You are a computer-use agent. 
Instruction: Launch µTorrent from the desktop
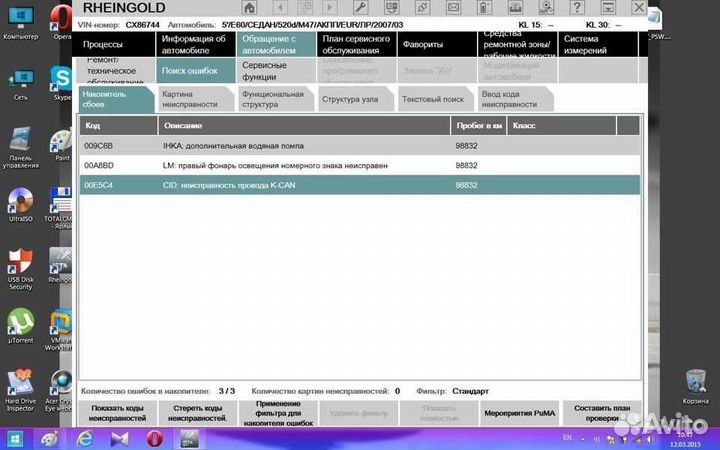point(20,323)
